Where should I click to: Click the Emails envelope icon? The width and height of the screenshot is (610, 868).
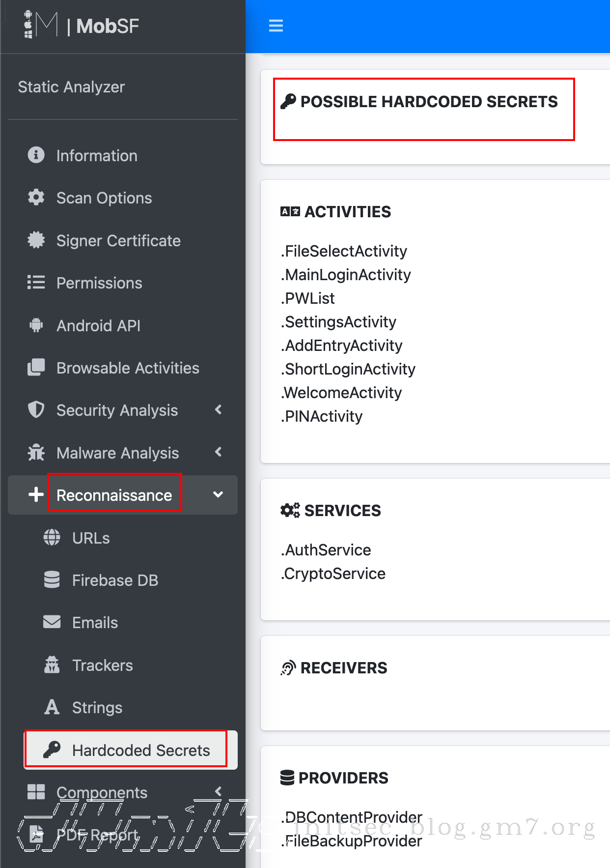52,622
